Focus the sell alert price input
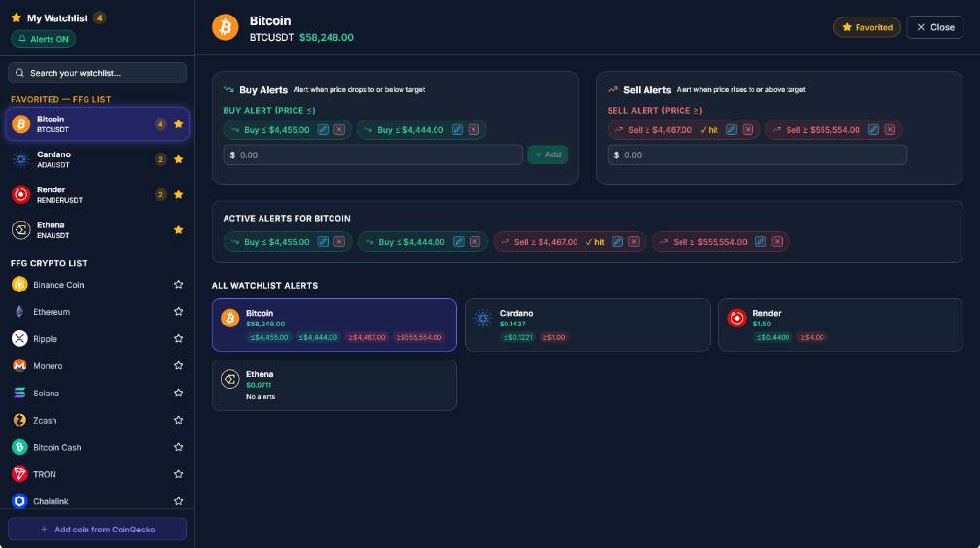 pyautogui.click(x=756, y=154)
